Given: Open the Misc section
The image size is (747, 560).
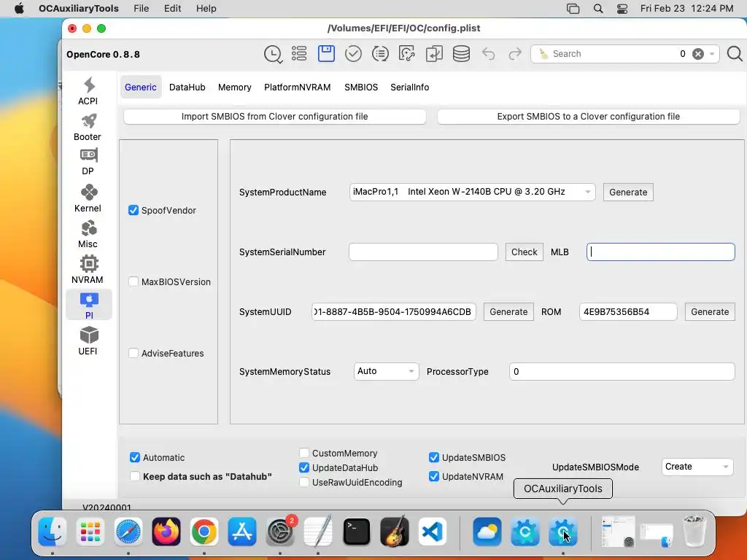Looking at the screenshot, I should point(88,234).
